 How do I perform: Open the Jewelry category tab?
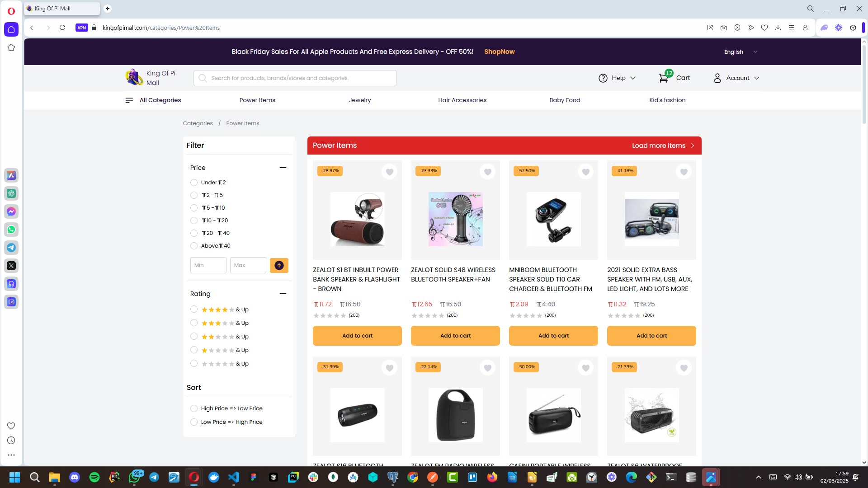pyautogui.click(x=360, y=100)
